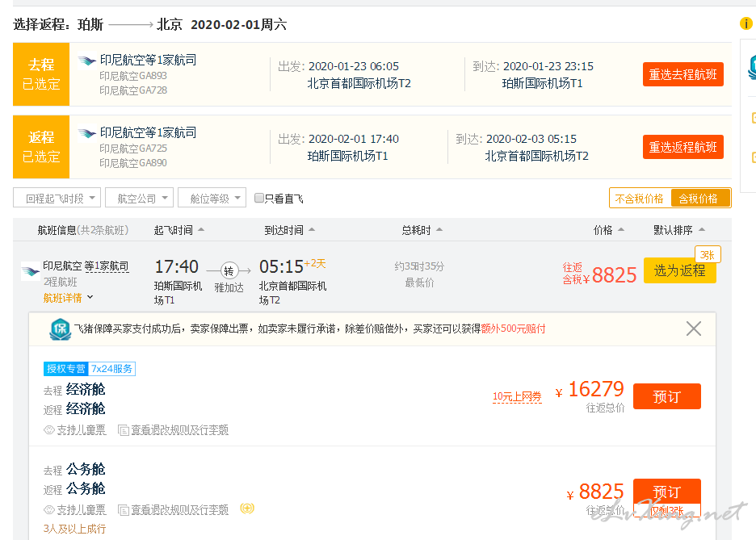Click the 重选返程航班 button

click(x=682, y=147)
